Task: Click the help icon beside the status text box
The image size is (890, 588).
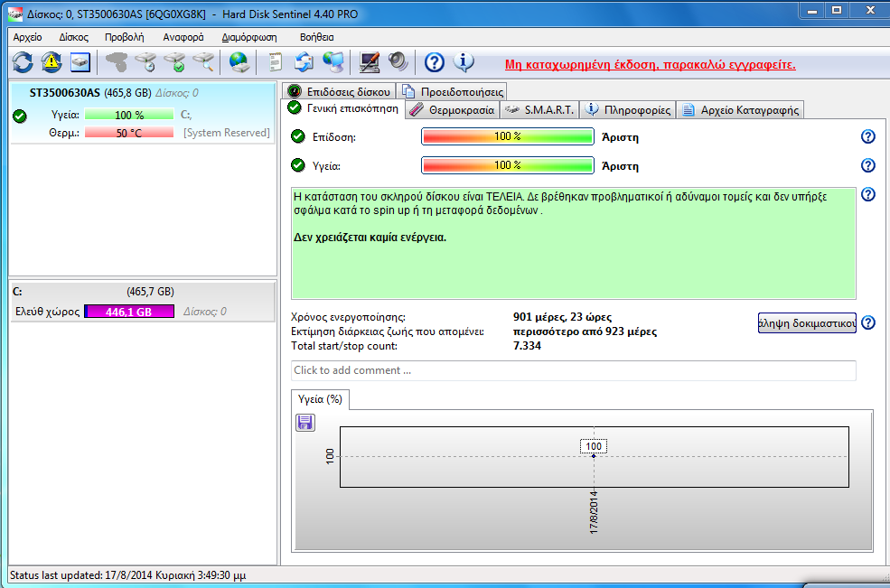Action: [868, 195]
